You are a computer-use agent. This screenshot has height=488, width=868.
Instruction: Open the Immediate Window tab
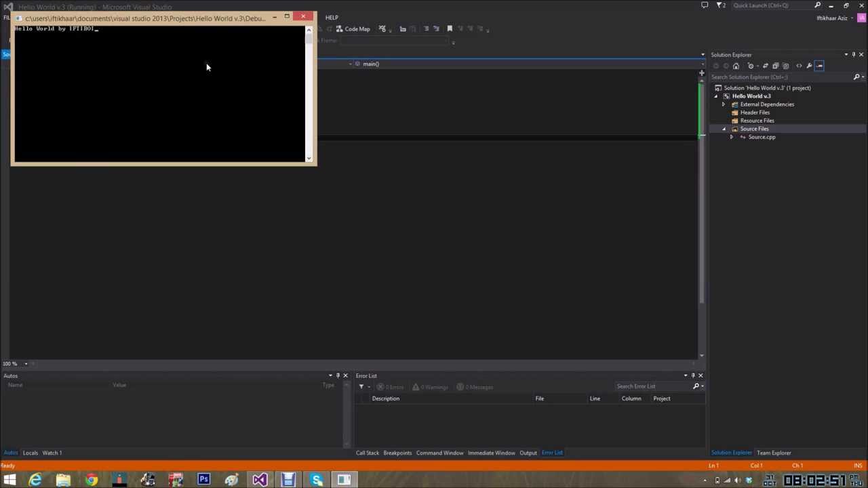pos(491,453)
